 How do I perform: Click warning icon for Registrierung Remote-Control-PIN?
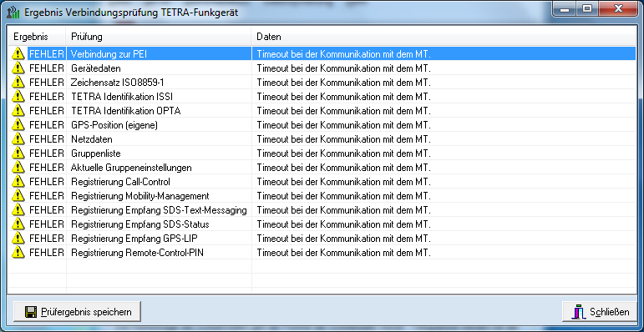tap(18, 253)
